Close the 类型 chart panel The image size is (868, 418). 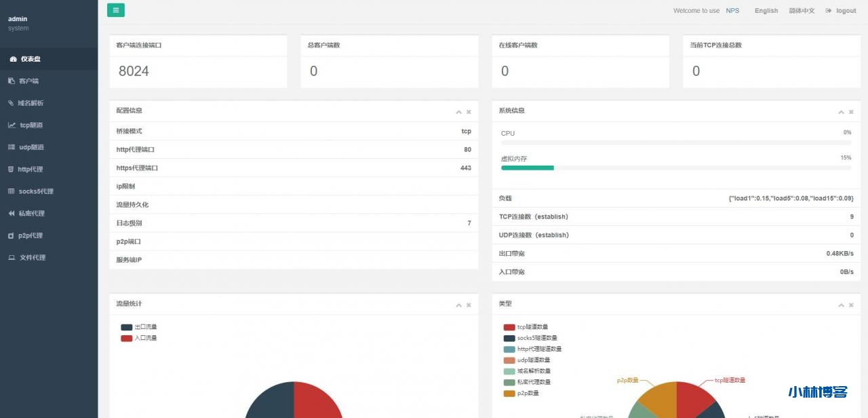[x=851, y=305]
